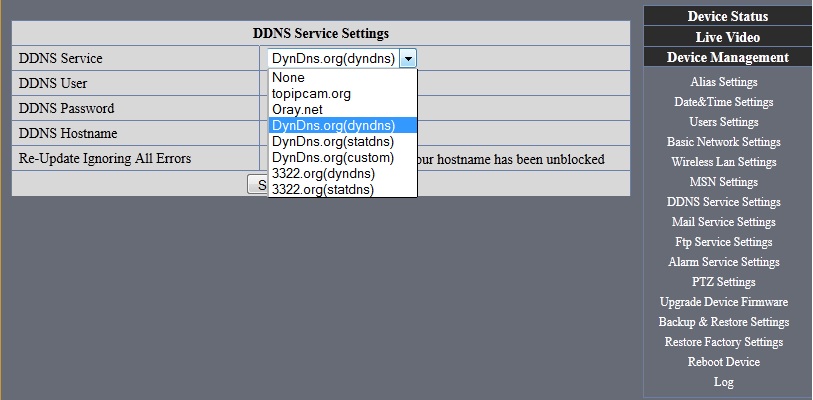Image resolution: width=813 pixels, height=400 pixels.
Task: Select 3322.org(statdns) option
Action: point(342,189)
